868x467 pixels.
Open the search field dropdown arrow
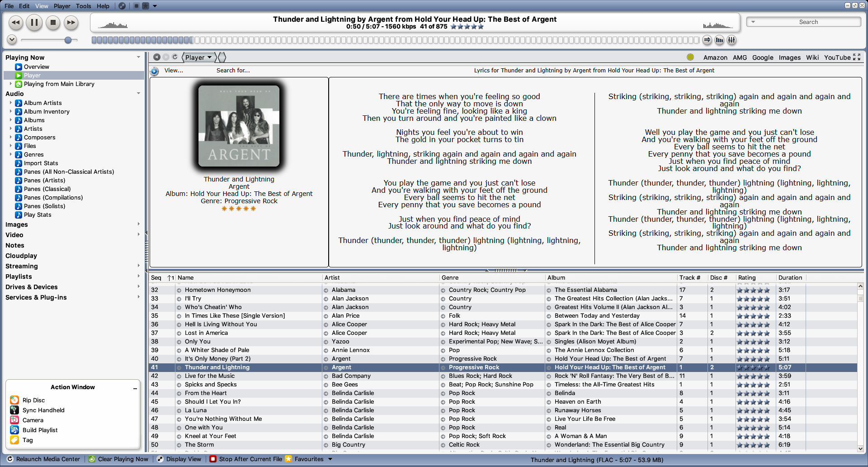(753, 22)
